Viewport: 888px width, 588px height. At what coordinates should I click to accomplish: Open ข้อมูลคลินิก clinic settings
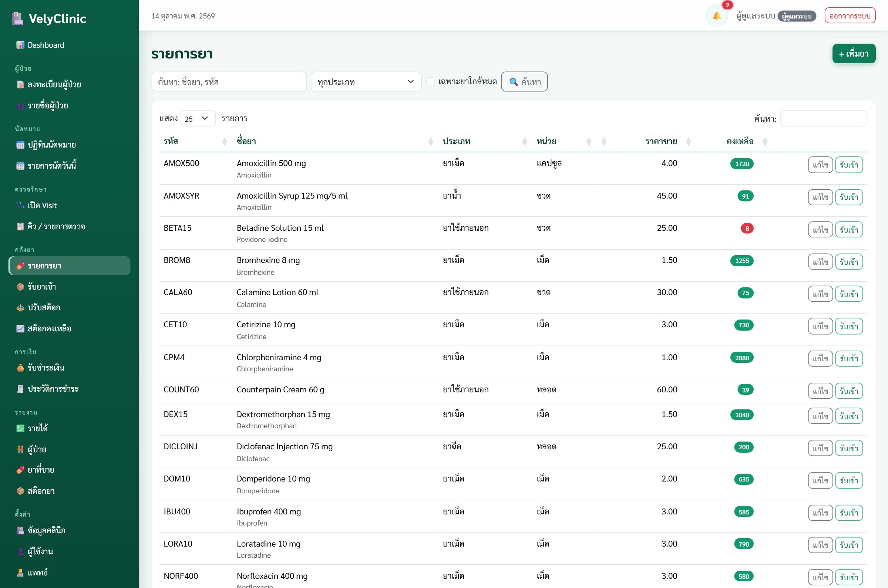coord(70,530)
